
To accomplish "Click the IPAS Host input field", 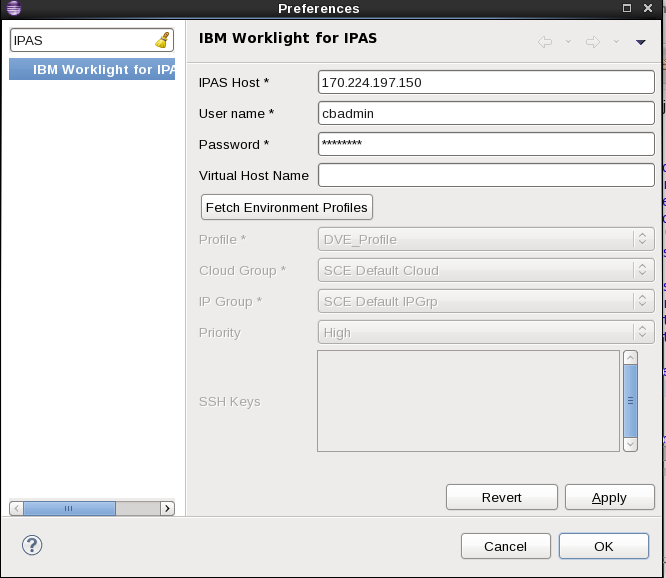I will [x=486, y=82].
